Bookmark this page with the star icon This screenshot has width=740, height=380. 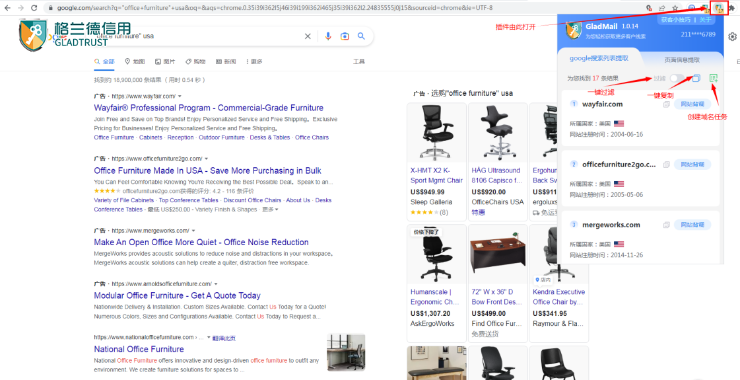click(x=675, y=8)
